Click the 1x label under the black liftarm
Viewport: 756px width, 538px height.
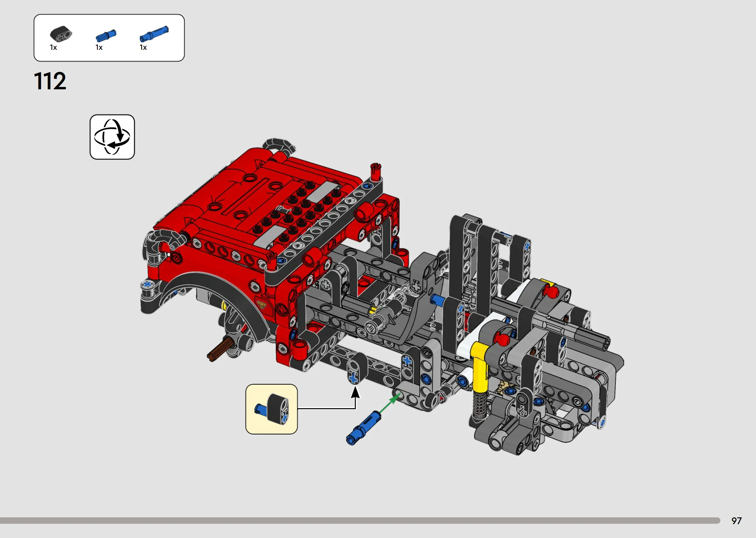(x=53, y=47)
